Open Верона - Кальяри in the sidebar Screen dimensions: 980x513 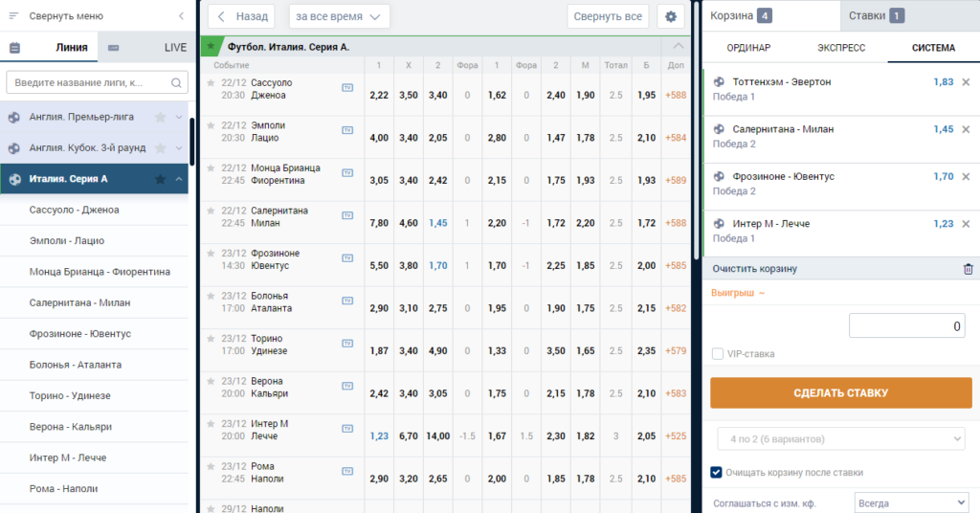71,427
